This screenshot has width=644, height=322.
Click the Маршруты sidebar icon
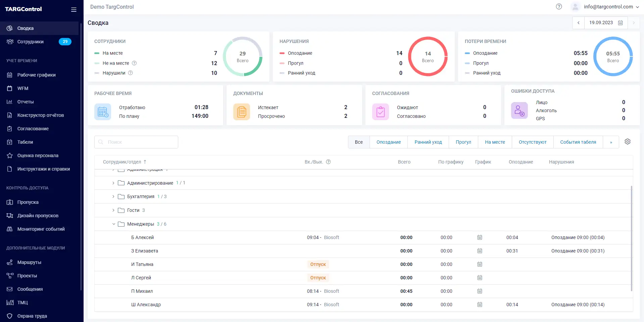10,262
